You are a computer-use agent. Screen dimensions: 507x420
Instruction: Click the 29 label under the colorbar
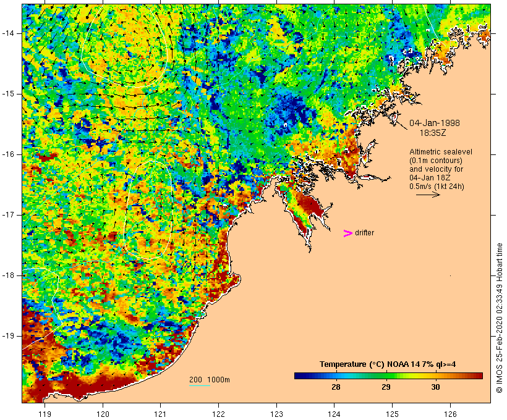pos(386,387)
